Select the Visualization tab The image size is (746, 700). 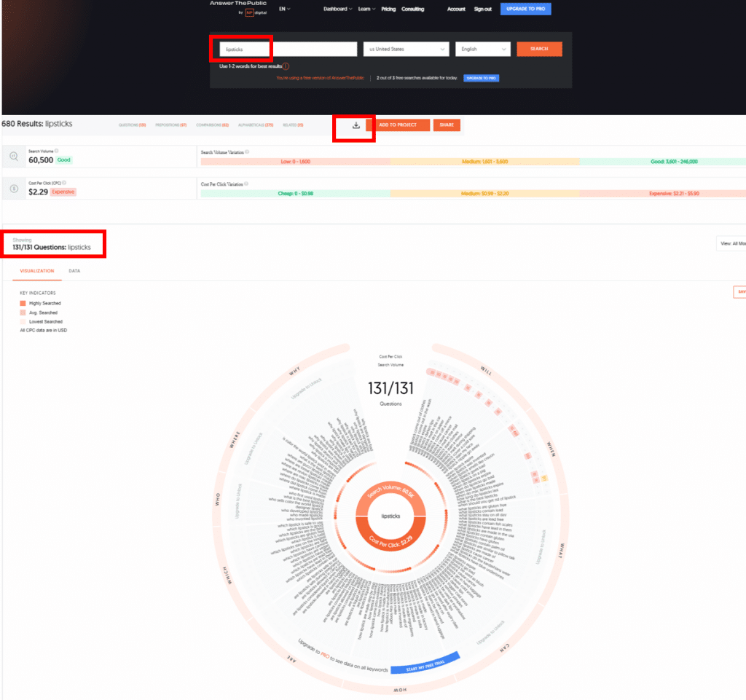[36, 271]
